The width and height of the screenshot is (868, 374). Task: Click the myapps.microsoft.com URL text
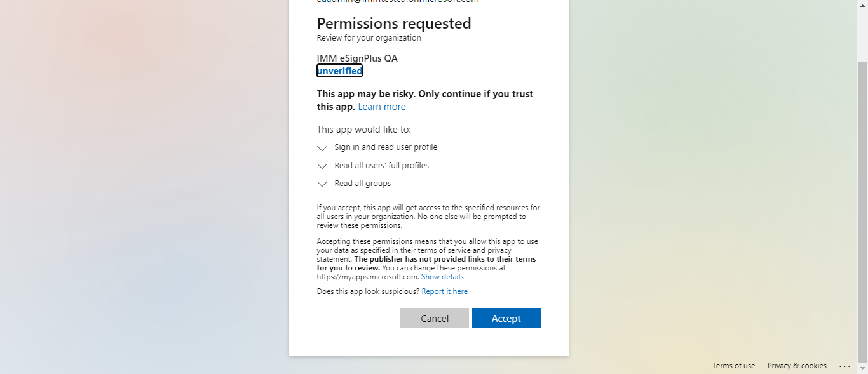[x=367, y=277]
